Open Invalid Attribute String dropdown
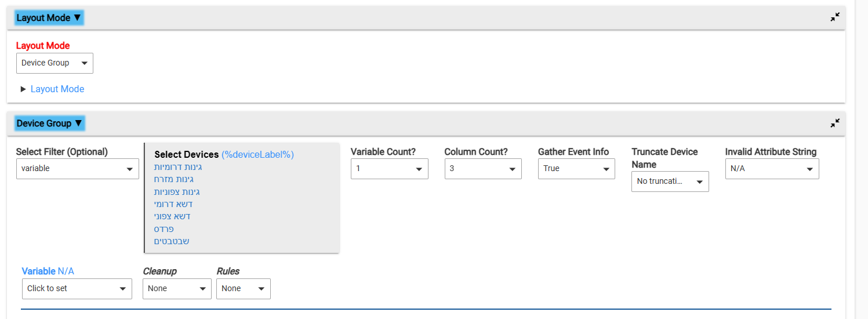The image size is (868, 319). point(772,168)
